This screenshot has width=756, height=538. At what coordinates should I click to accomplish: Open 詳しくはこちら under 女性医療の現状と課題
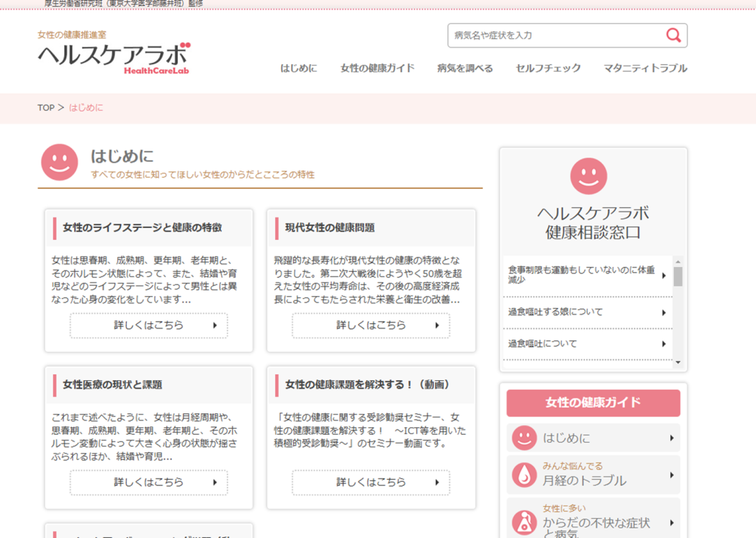click(148, 482)
